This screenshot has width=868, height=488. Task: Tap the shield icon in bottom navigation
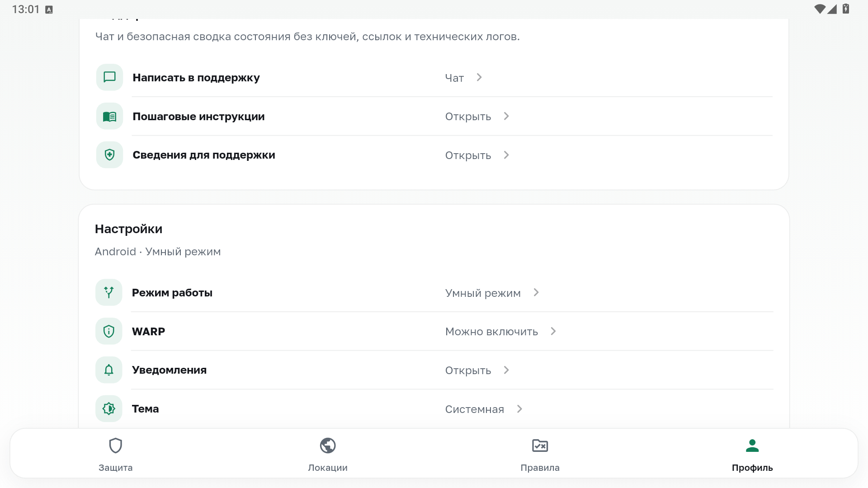(116, 446)
